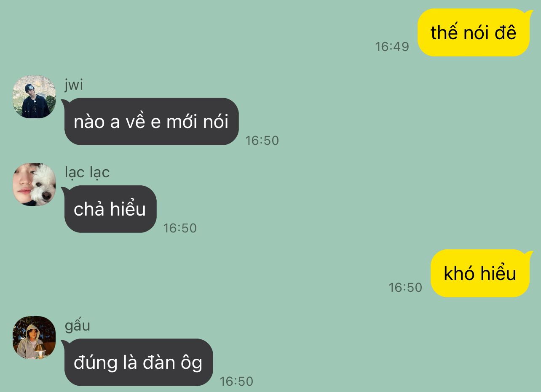
Task: Select the yellow bubble "khó hiểu"
Action: click(x=480, y=273)
